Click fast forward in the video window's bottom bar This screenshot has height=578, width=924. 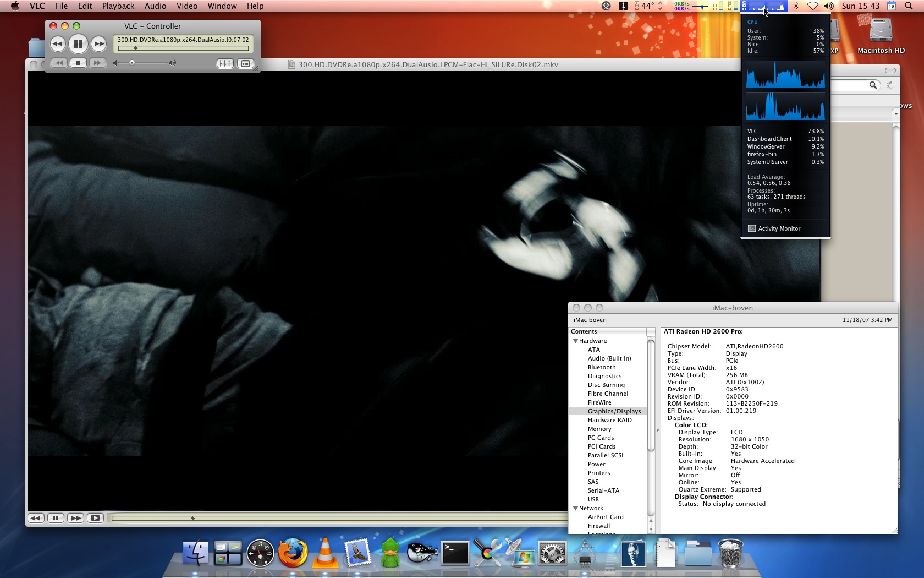coord(76,518)
